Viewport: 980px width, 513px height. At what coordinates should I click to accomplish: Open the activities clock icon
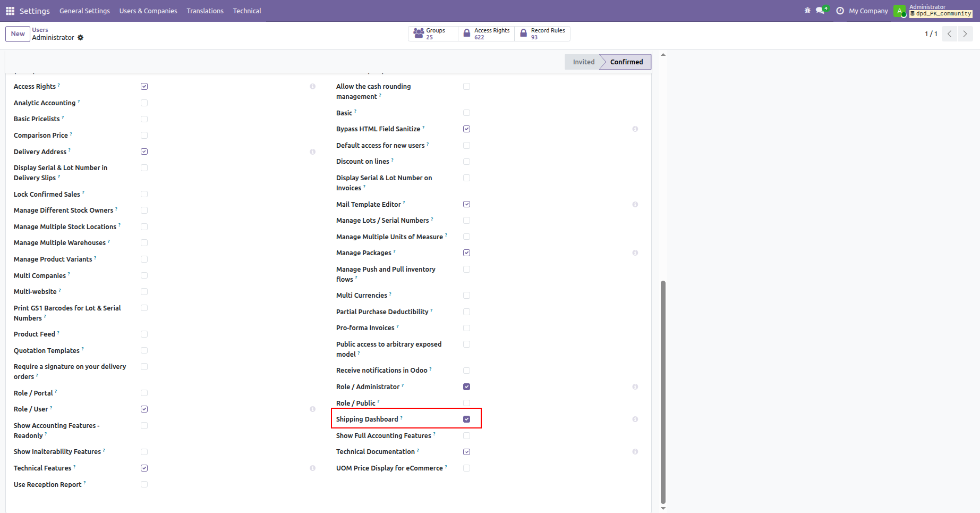(x=840, y=11)
